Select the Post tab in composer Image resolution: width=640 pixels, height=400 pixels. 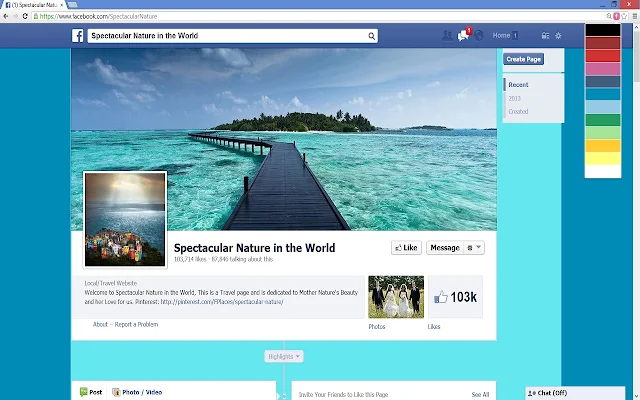tap(91, 392)
